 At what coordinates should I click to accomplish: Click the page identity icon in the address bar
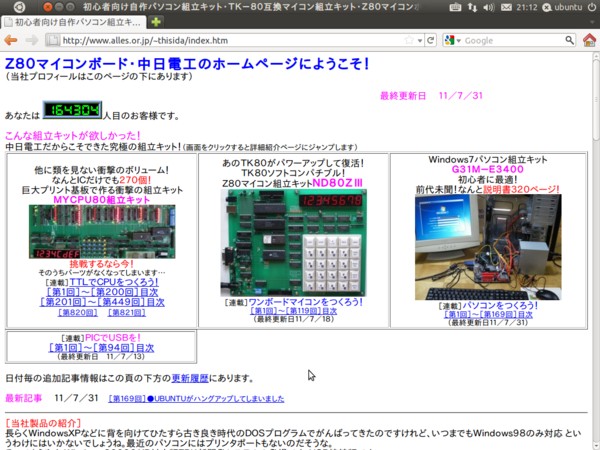[53, 40]
